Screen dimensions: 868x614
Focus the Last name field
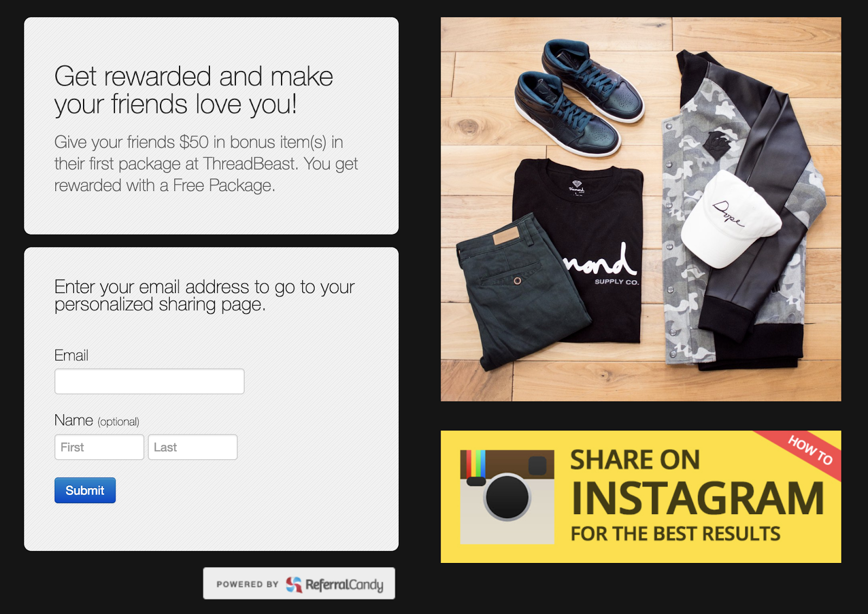[193, 447]
